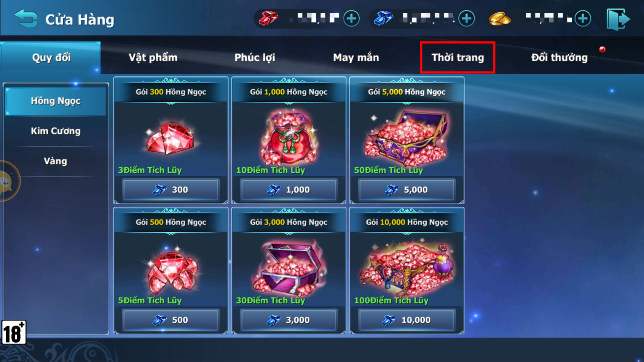Image resolution: width=644 pixels, height=362 pixels.
Task: Switch to the Vật phẩm tab
Action: coord(153,57)
